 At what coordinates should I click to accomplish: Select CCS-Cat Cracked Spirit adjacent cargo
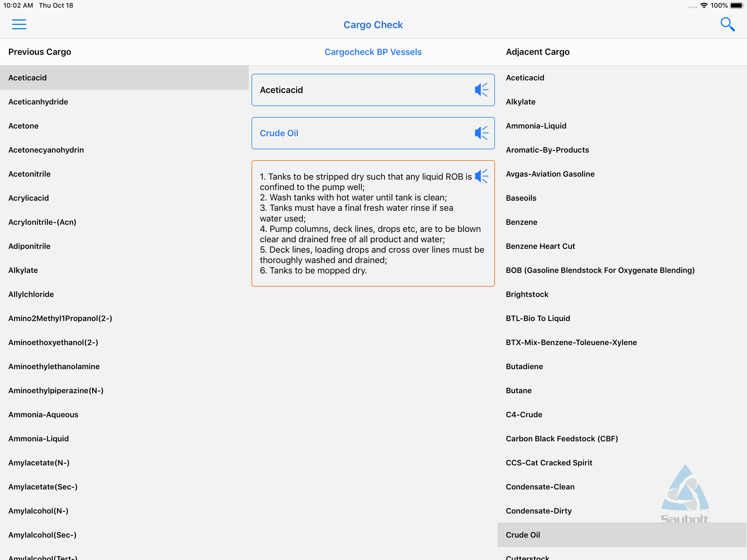622,463
